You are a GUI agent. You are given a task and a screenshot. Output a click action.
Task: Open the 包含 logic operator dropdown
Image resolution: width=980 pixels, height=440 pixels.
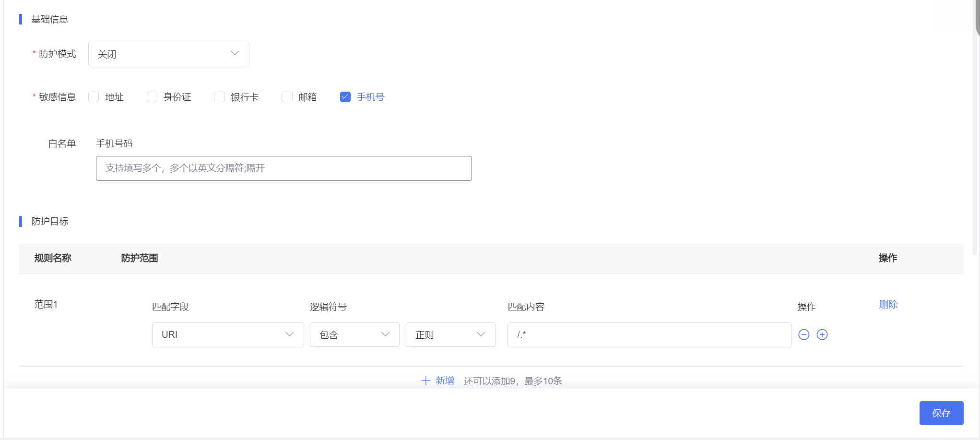point(354,334)
